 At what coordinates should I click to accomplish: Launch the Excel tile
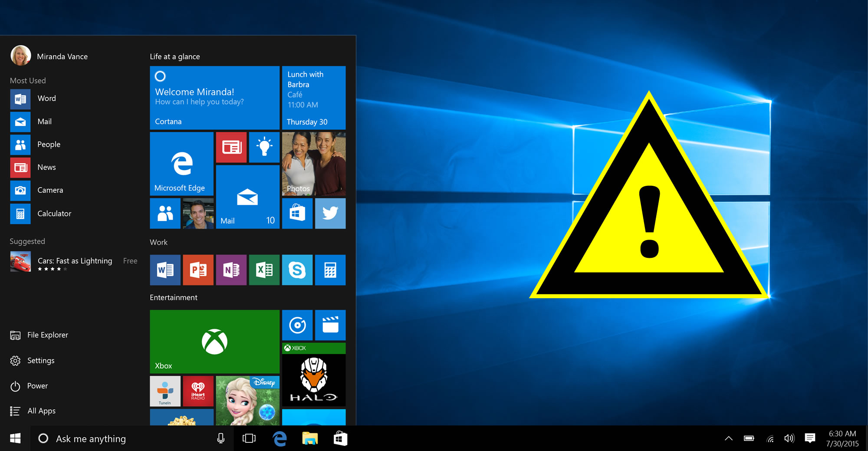[264, 270]
